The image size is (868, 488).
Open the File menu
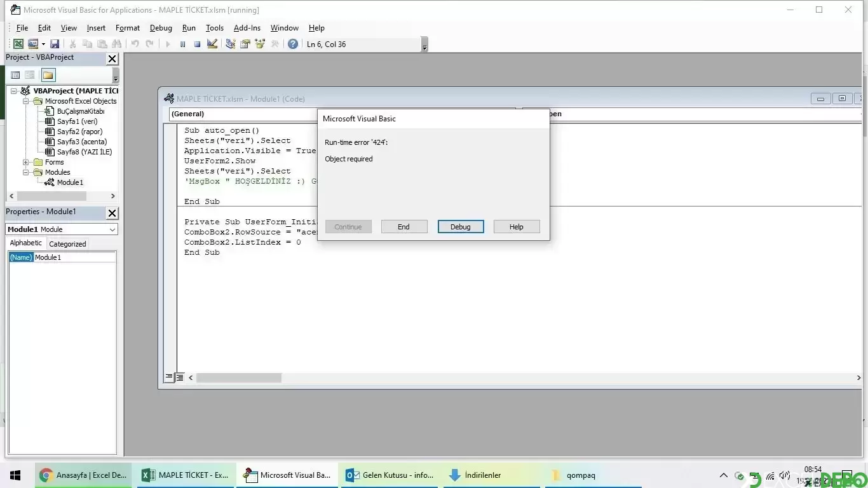22,28
